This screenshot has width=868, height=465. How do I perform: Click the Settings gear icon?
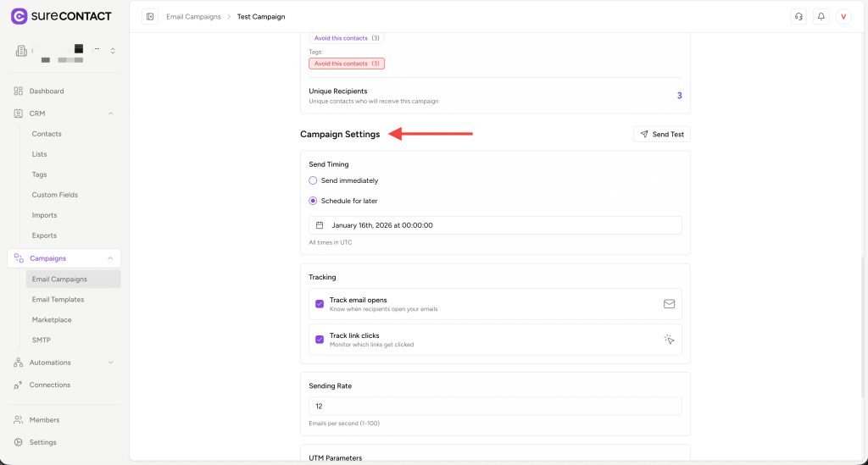click(x=19, y=442)
